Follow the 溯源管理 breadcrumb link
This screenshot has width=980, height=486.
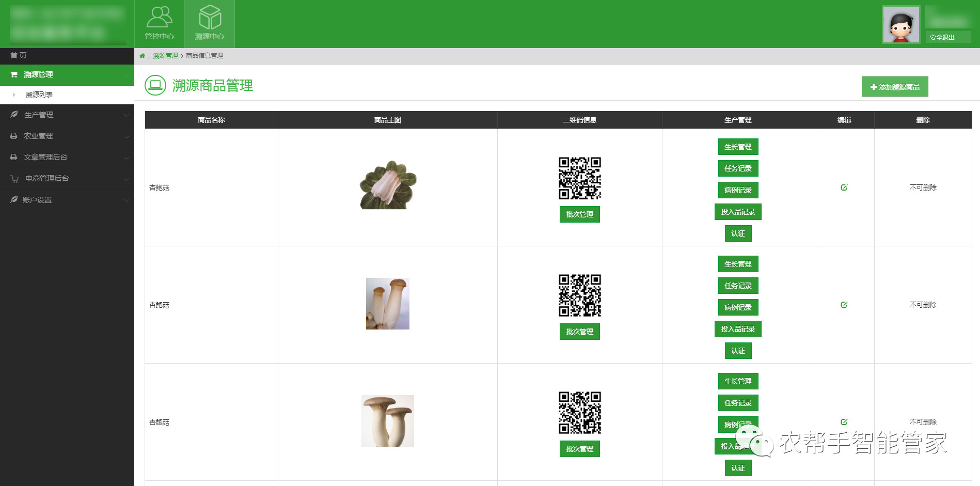[166, 56]
